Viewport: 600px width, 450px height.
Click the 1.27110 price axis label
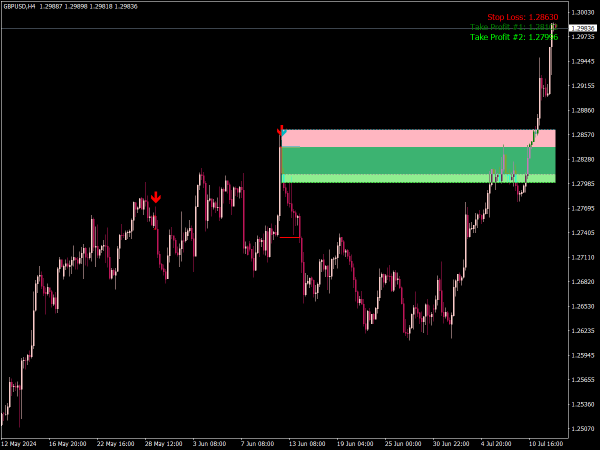click(583, 257)
